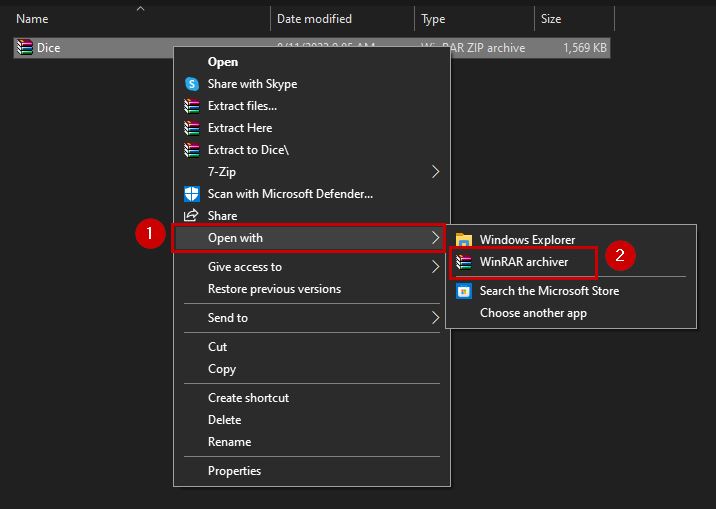The image size is (716, 509).
Task: Expand the 7-Zip submenu arrow
Action: pyautogui.click(x=435, y=172)
